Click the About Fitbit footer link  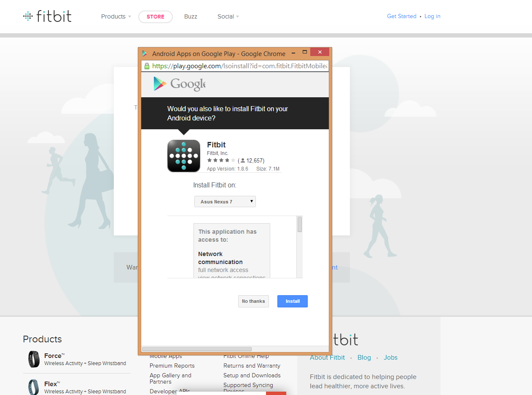(x=327, y=358)
